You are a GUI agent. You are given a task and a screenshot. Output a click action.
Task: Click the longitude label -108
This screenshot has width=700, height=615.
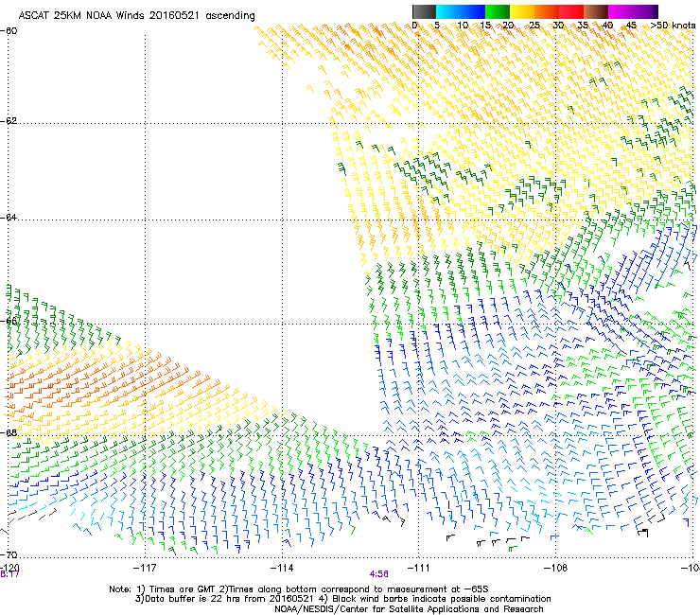[555, 568]
